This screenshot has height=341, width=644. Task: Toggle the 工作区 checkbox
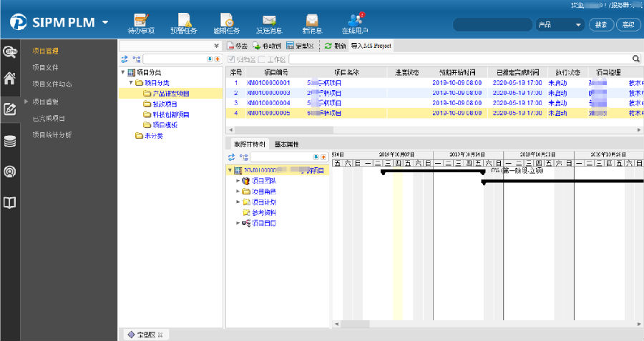point(262,59)
